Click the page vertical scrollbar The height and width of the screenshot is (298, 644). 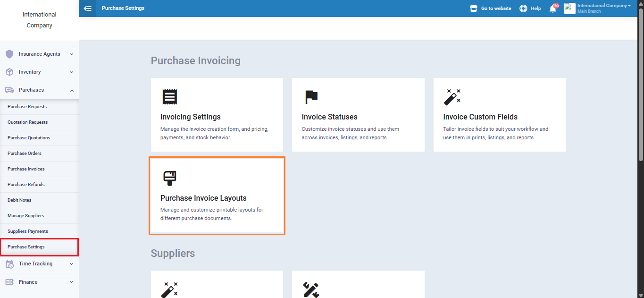point(640,80)
